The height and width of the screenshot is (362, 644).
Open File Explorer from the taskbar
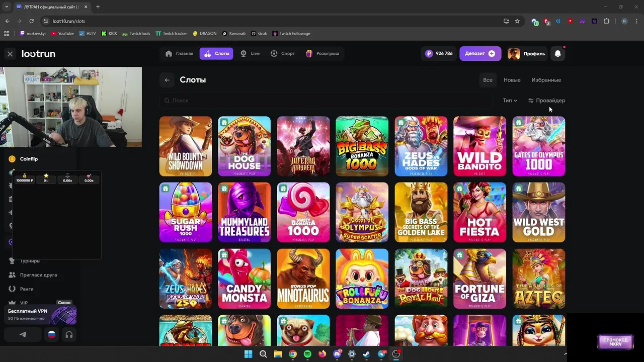278,354
